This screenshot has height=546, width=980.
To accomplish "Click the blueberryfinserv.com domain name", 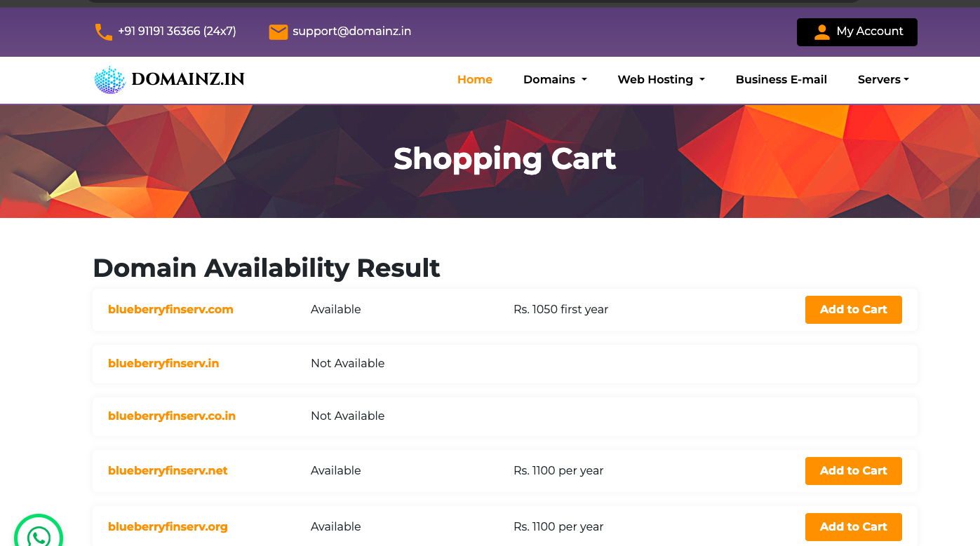I will [x=170, y=309].
